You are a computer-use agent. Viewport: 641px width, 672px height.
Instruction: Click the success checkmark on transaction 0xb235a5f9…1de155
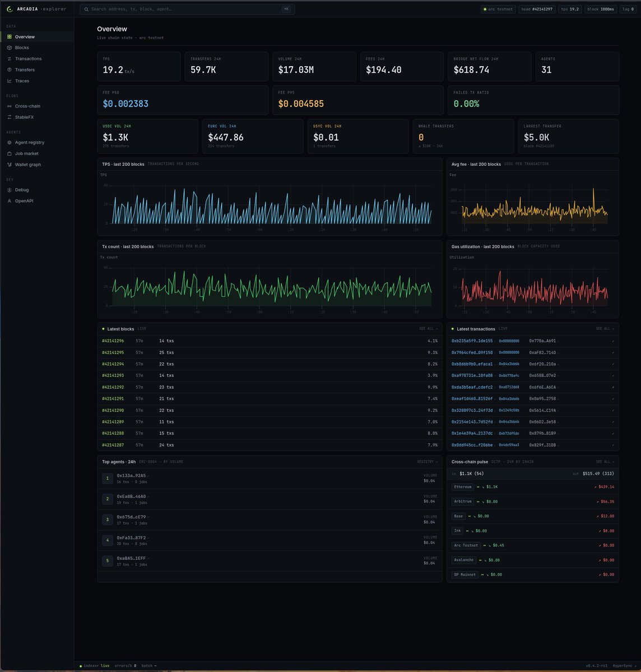click(613, 340)
